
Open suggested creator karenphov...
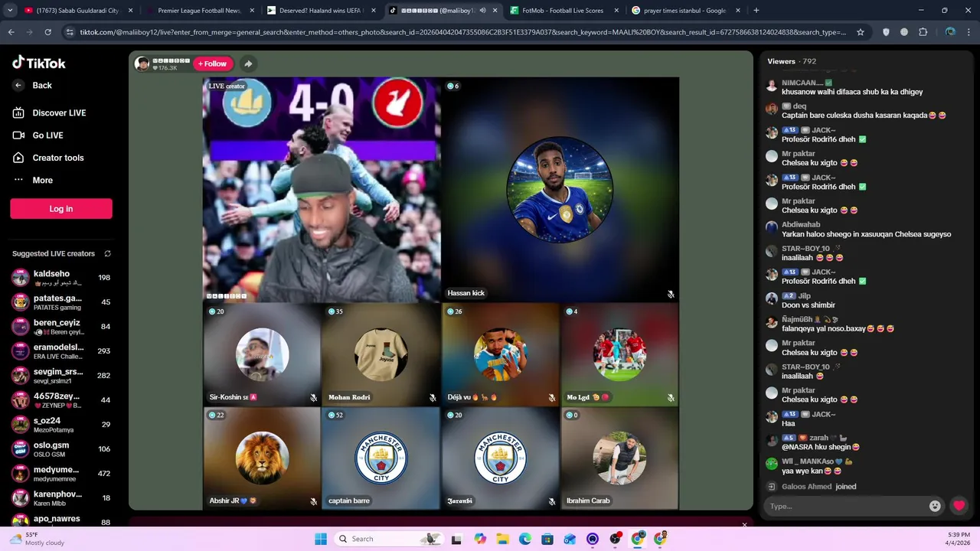pyautogui.click(x=61, y=498)
